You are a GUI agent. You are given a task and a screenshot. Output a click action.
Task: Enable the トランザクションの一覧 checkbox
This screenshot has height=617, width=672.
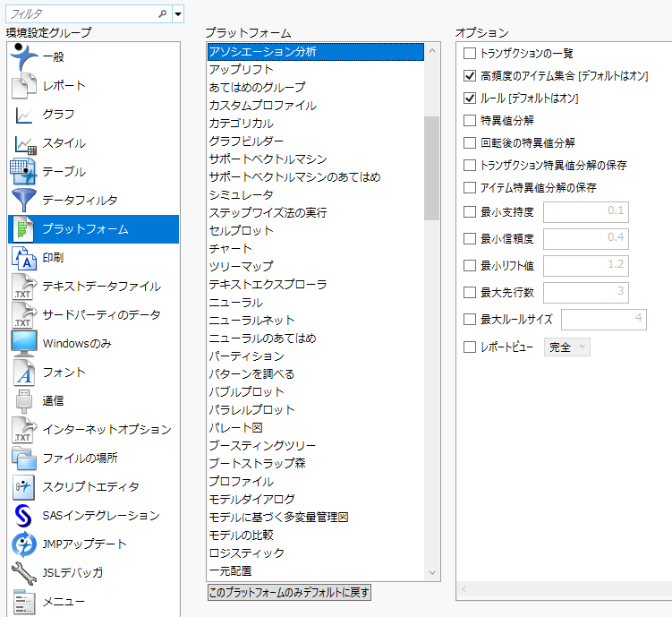[470, 54]
